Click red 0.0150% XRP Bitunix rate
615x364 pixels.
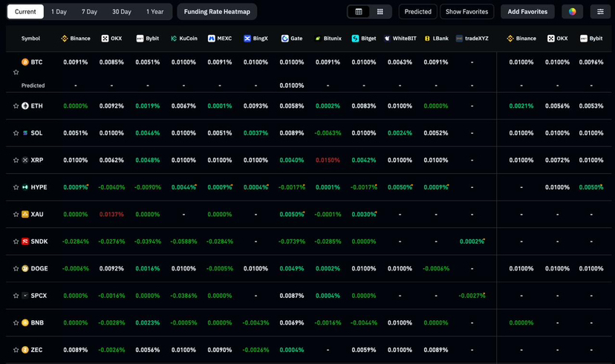[x=328, y=160]
